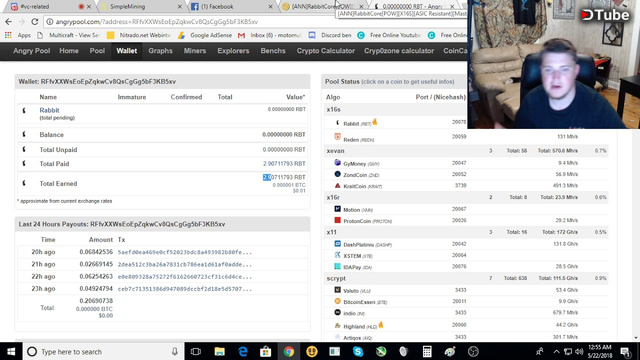640x360 pixels.
Task: Click Rabbit (RBT) coin icon in Pool Status
Action: [338, 122]
